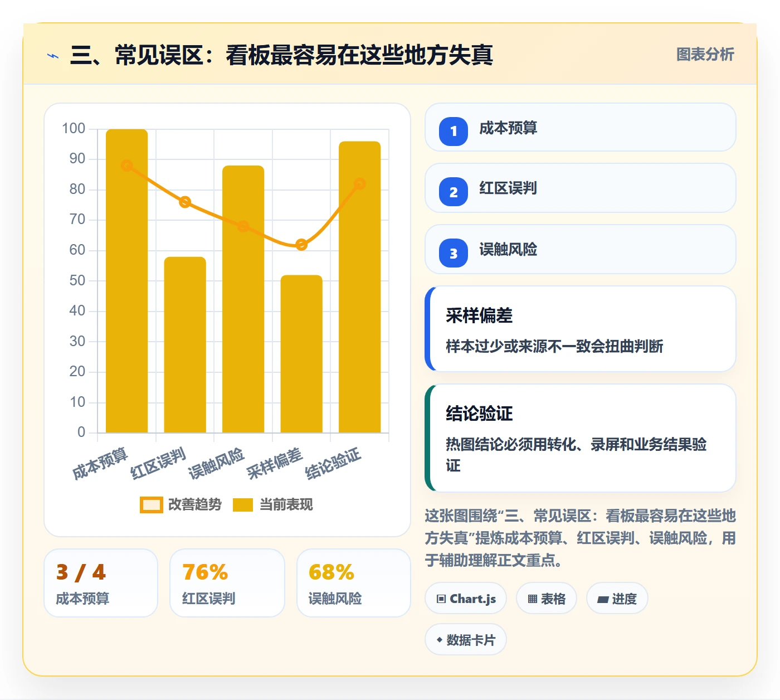Screen dimensions: 780x700
Task: Open the 结论验证 card
Action: point(581,438)
